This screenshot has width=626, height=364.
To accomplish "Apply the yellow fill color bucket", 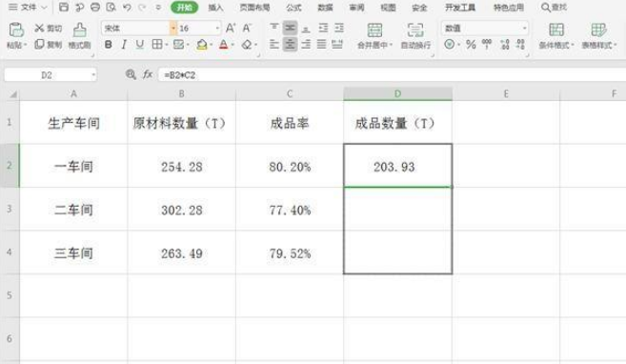I will point(202,44).
